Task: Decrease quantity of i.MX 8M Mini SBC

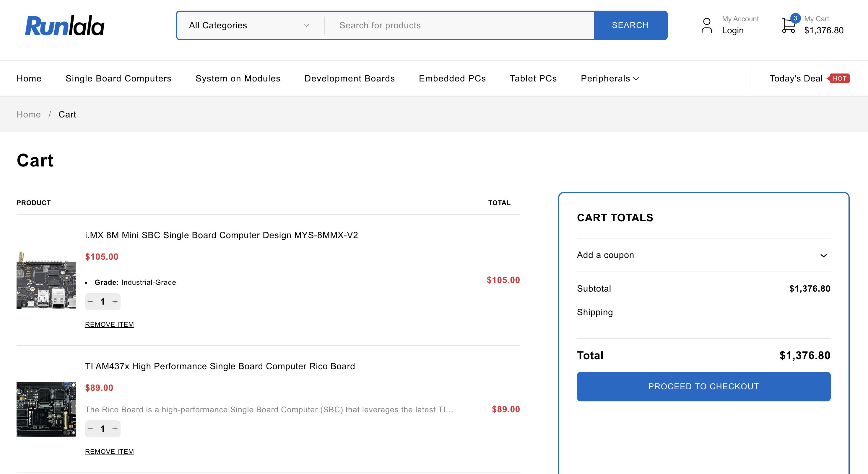Action: tap(90, 302)
